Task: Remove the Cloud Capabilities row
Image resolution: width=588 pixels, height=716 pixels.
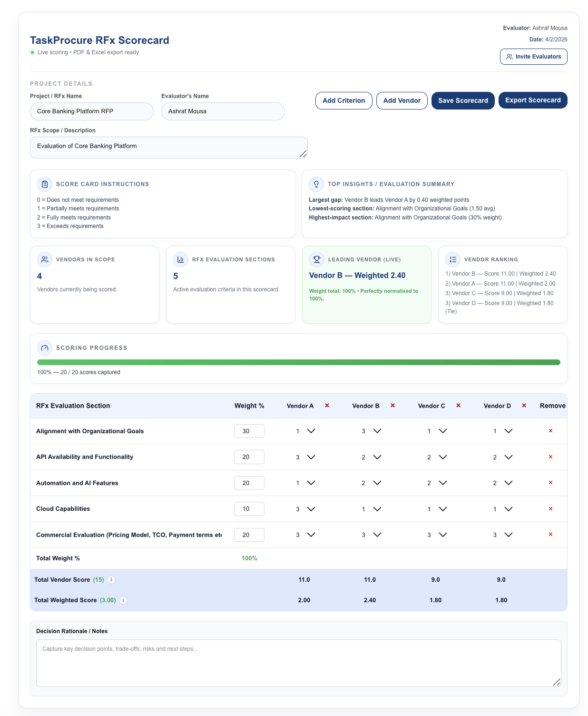Action: click(x=550, y=509)
